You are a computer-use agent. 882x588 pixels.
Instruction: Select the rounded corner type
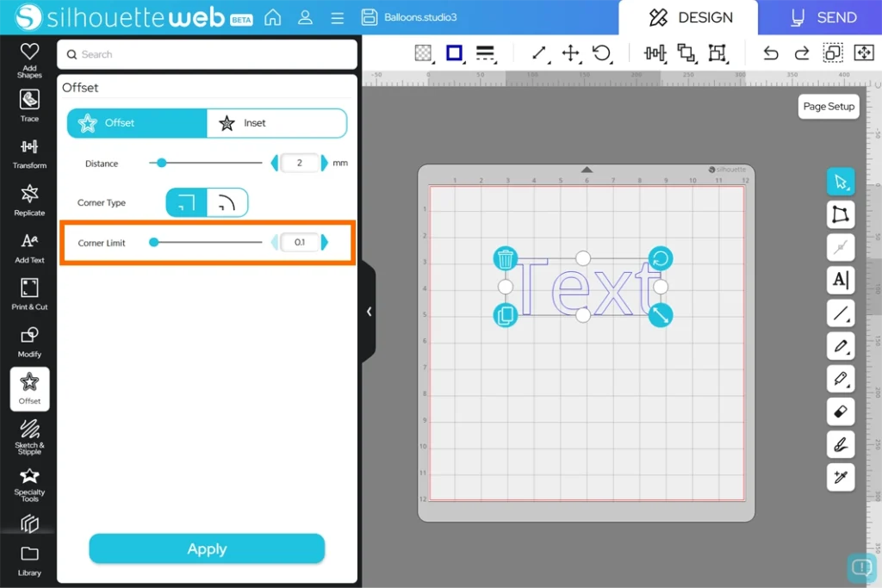point(227,203)
